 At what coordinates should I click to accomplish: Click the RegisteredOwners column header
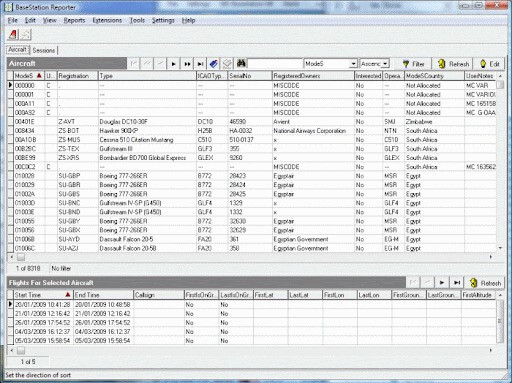313,76
